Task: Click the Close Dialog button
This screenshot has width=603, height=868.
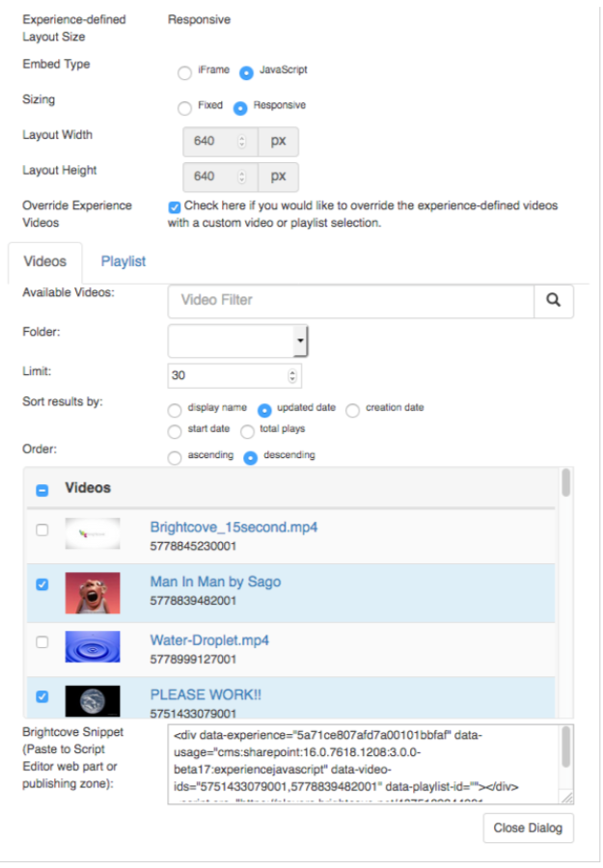Action: click(529, 828)
